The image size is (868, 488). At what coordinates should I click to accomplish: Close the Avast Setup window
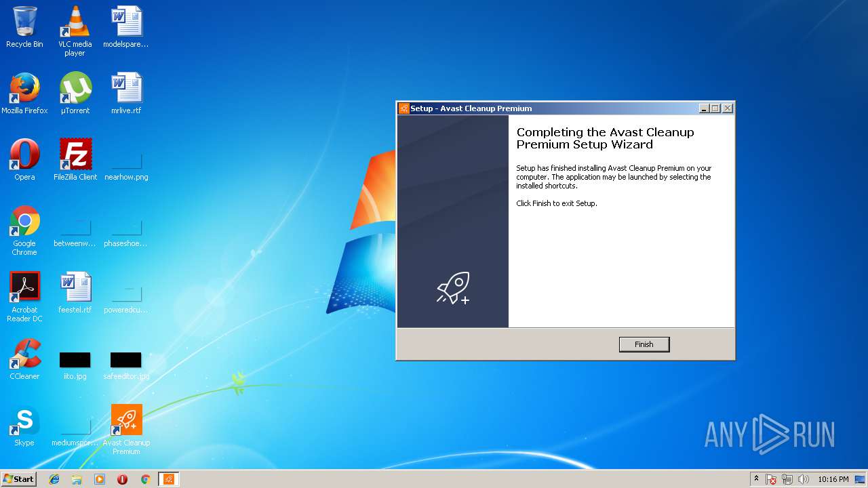coord(727,108)
